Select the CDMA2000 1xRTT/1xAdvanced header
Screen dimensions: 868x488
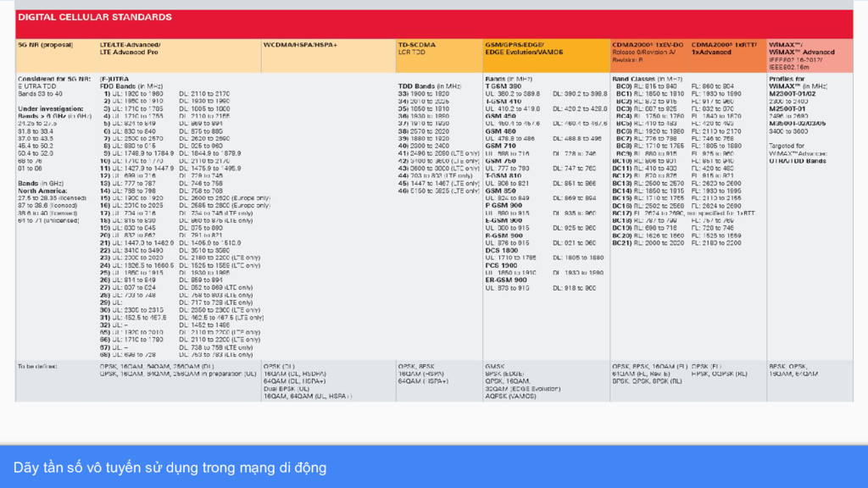click(724, 48)
